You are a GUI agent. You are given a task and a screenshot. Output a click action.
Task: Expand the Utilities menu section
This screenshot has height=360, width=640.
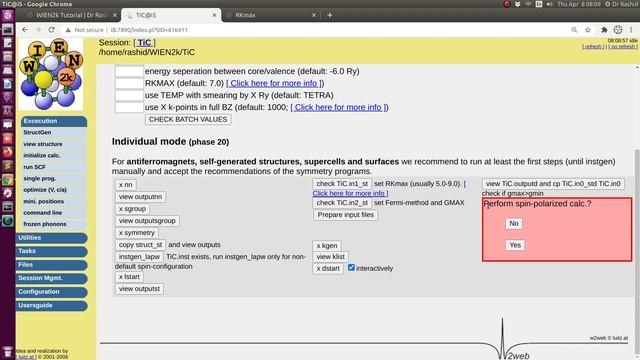[x=51, y=238]
